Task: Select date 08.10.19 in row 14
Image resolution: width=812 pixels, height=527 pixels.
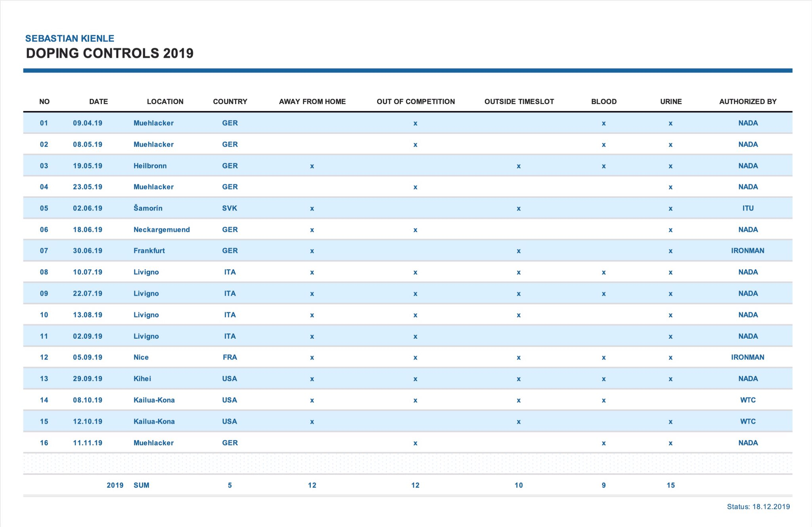Action: [88, 400]
